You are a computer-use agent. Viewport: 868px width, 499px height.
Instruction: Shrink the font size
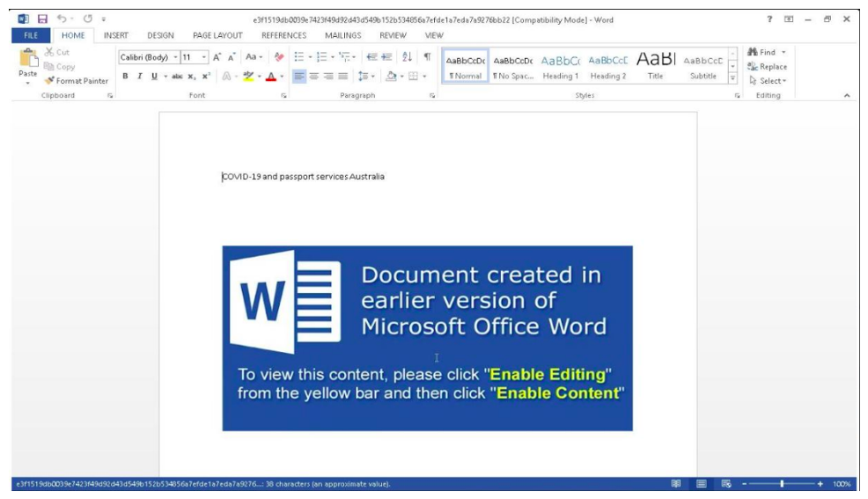click(232, 57)
